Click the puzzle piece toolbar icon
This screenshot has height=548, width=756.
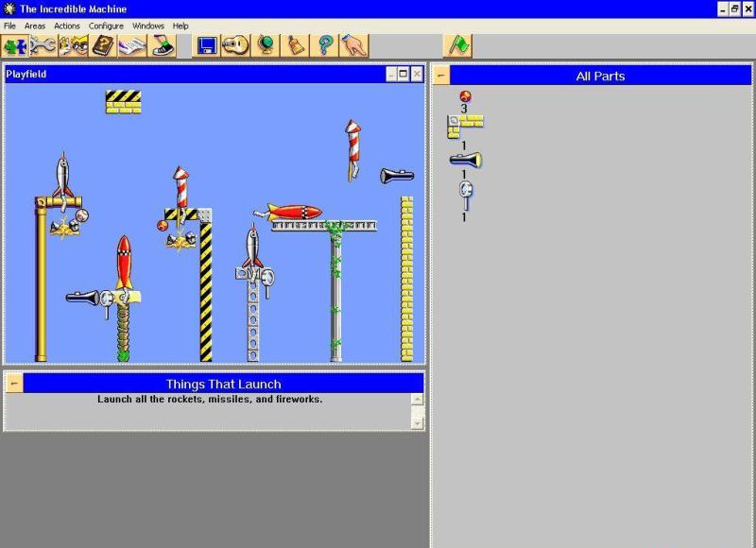point(16,45)
